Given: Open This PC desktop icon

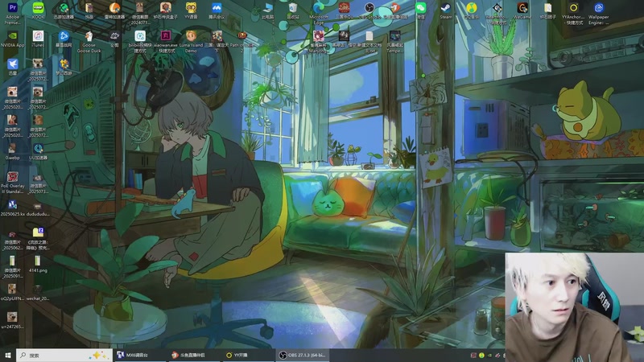Looking at the screenshot, I should pos(268,10).
